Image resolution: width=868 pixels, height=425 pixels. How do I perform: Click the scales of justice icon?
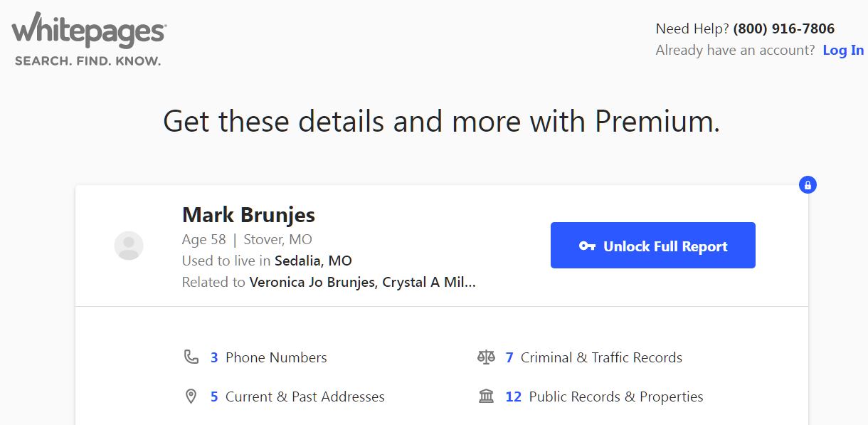click(486, 357)
